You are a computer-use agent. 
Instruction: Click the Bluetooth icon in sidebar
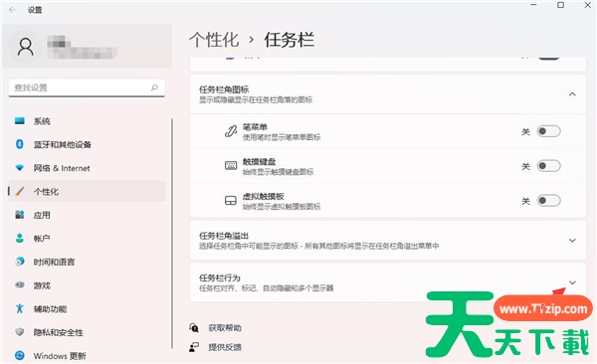tap(20, 144)
